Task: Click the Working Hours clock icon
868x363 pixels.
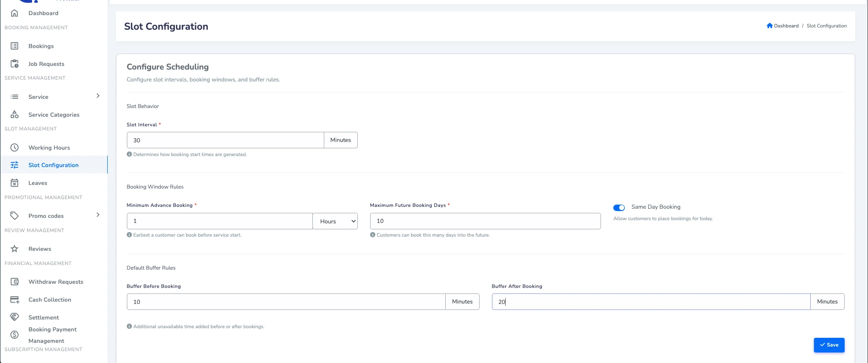Action: 15,147
